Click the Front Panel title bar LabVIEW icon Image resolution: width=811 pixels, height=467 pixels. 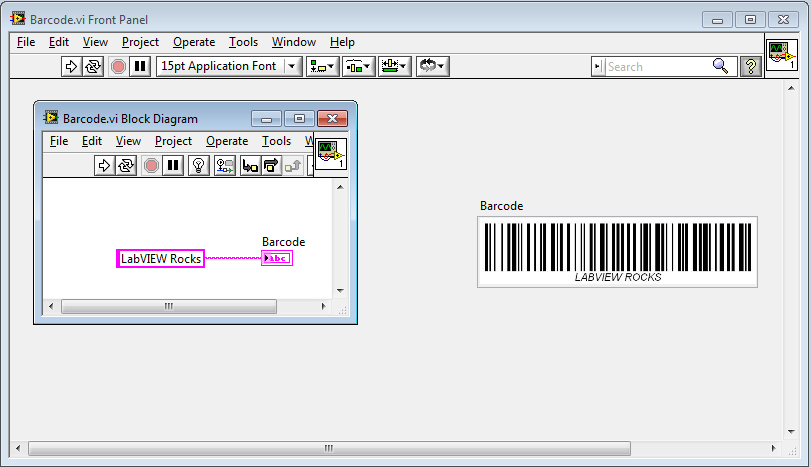click(x=18, y=19)
